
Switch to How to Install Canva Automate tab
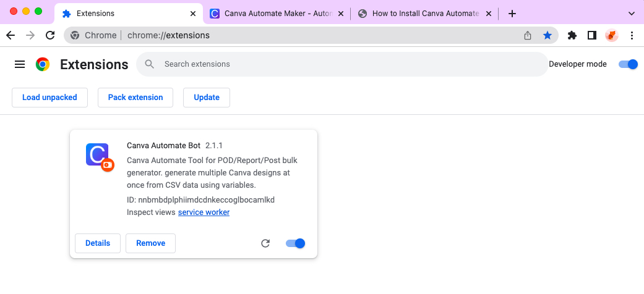421,13
